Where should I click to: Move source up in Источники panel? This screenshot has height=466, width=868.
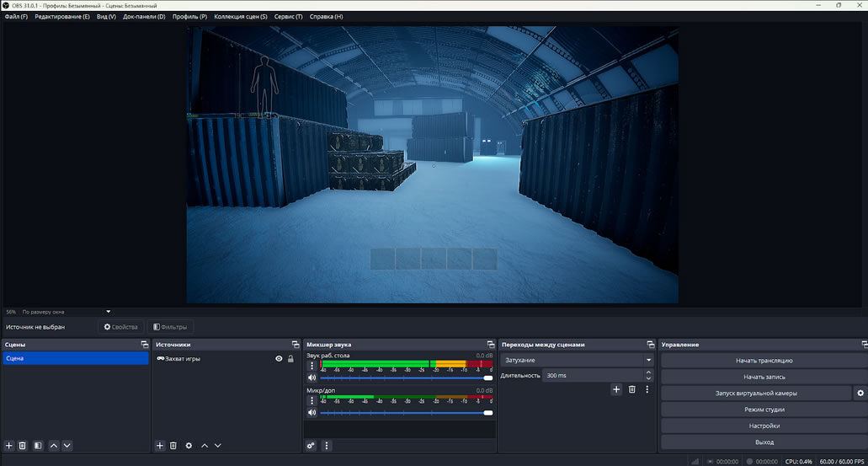(x=205, y=446)
